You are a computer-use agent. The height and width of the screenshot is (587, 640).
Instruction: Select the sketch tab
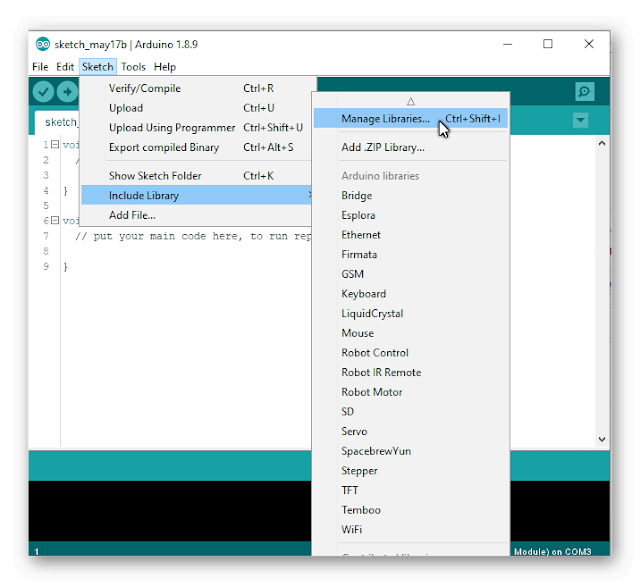57,122
